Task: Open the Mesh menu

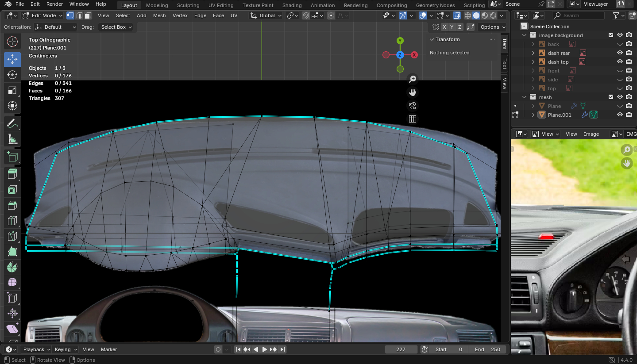Action: pos(159,15)
